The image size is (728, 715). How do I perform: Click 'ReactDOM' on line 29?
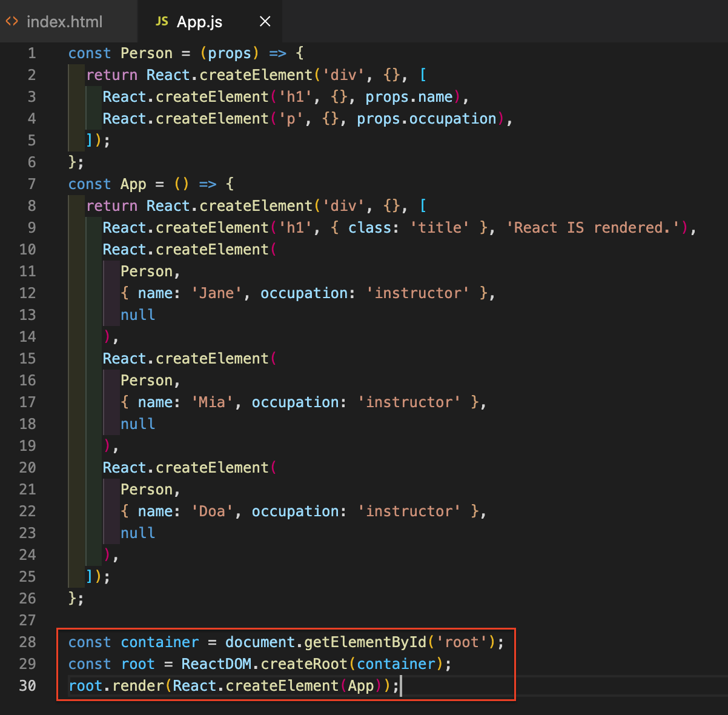[216, 664]
